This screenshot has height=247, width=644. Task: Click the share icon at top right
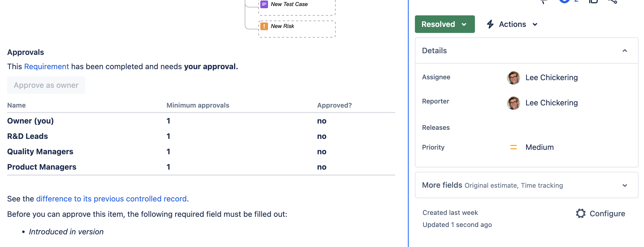(x=612, y=1)
